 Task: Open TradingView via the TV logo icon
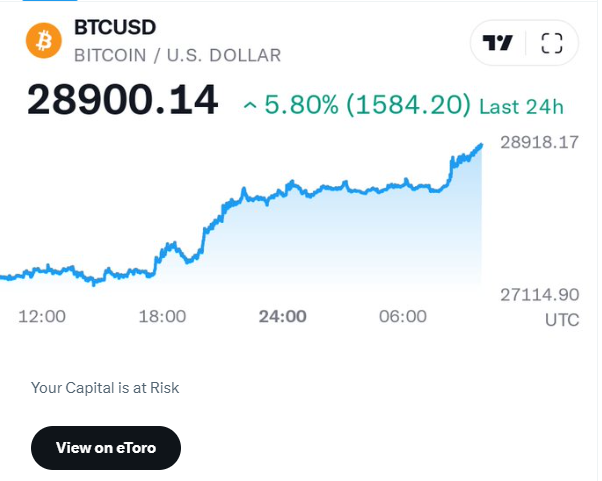(x=498, y=43)
